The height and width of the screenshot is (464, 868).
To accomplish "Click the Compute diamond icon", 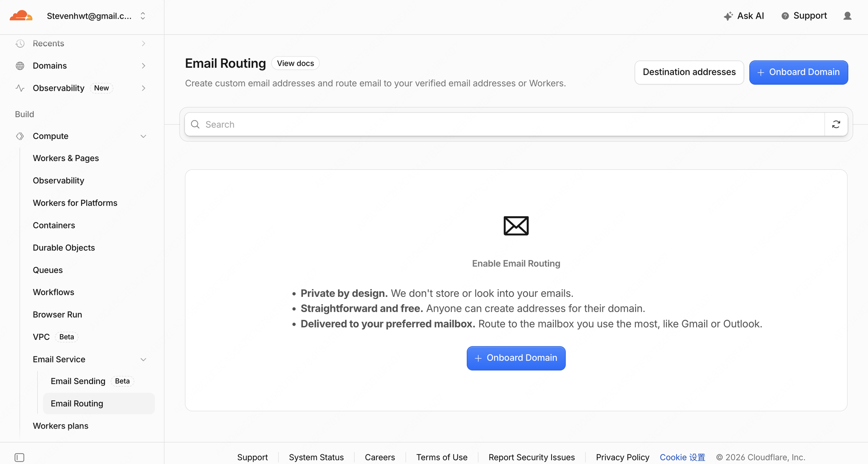I will coord(20,136).
